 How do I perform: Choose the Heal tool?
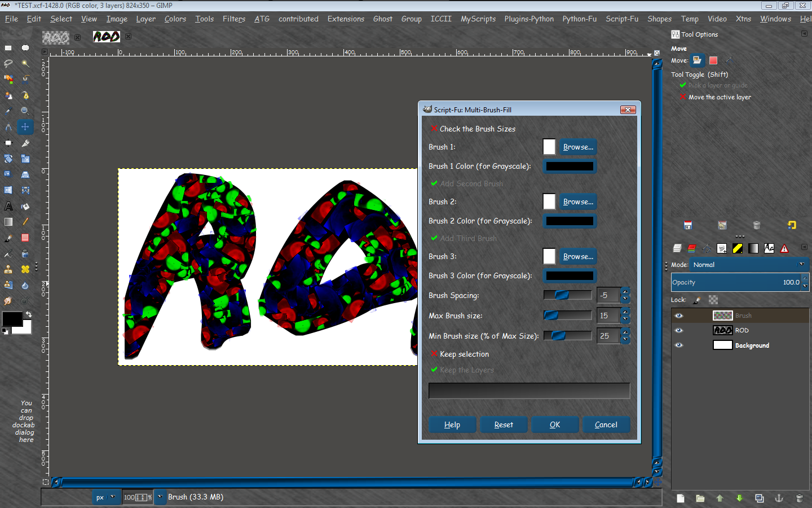coord(25,269)
